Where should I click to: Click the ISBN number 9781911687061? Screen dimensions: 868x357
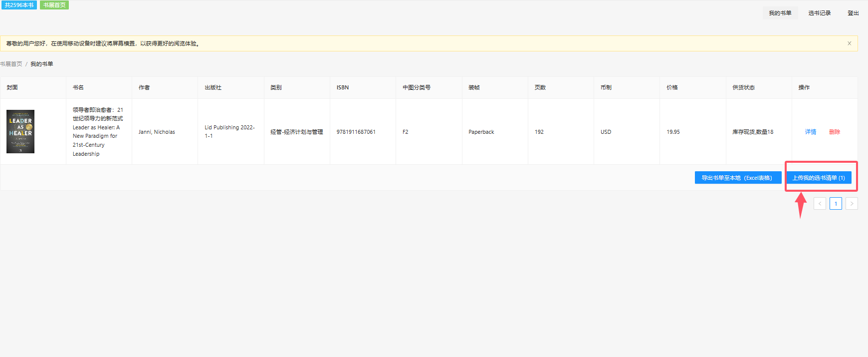coord(356,132)
